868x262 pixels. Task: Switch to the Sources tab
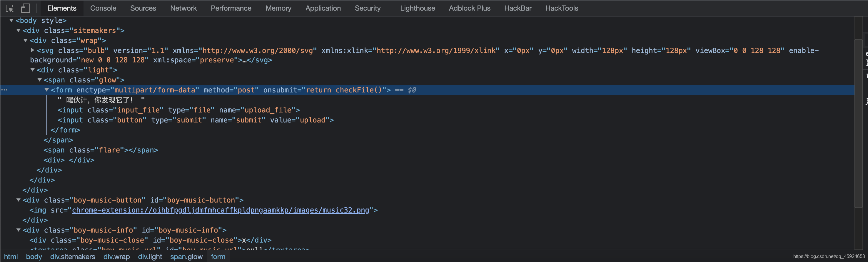(143, 8)
